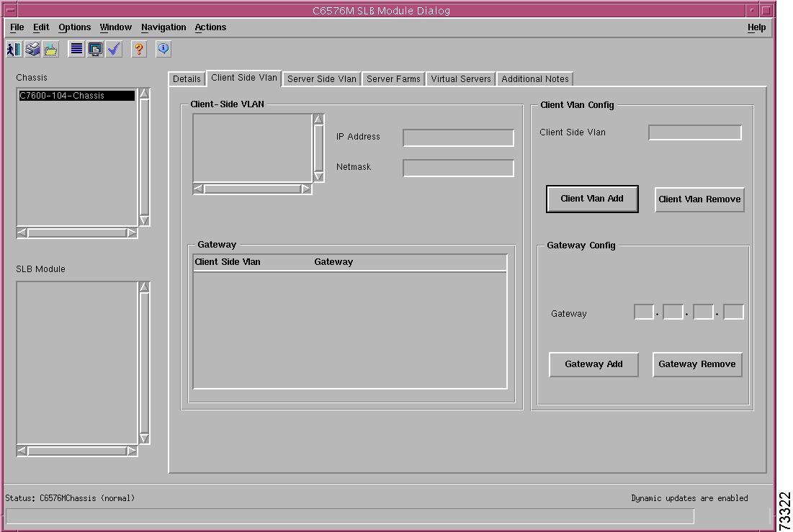Open the File menu
The width and height of the screenshot is (793, 532).
(x=17, y=27)
